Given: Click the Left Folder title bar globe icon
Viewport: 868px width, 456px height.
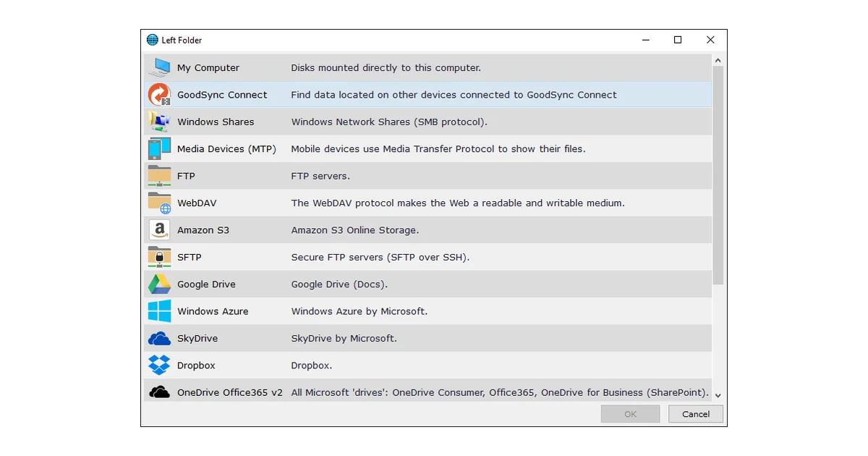Looking at the screenshot, I should point(152,40).
